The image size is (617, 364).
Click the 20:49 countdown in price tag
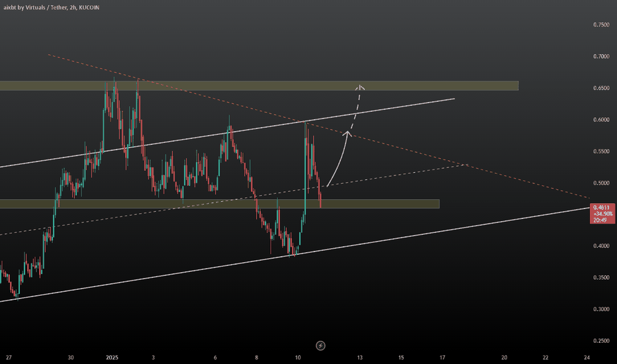tap(600, 220)
